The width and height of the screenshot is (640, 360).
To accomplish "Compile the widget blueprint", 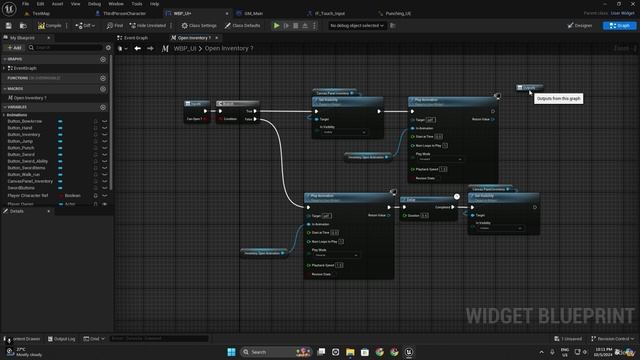I will tap(49, 26).
